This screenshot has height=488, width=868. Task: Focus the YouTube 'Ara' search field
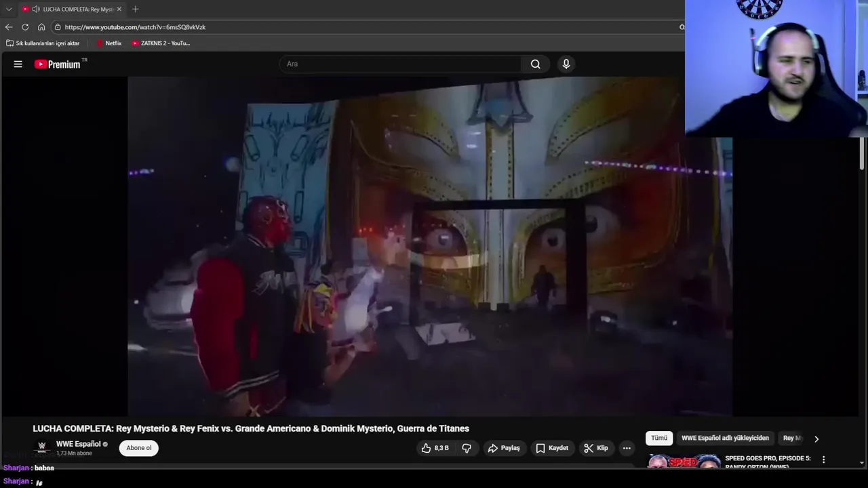point(400,64)
